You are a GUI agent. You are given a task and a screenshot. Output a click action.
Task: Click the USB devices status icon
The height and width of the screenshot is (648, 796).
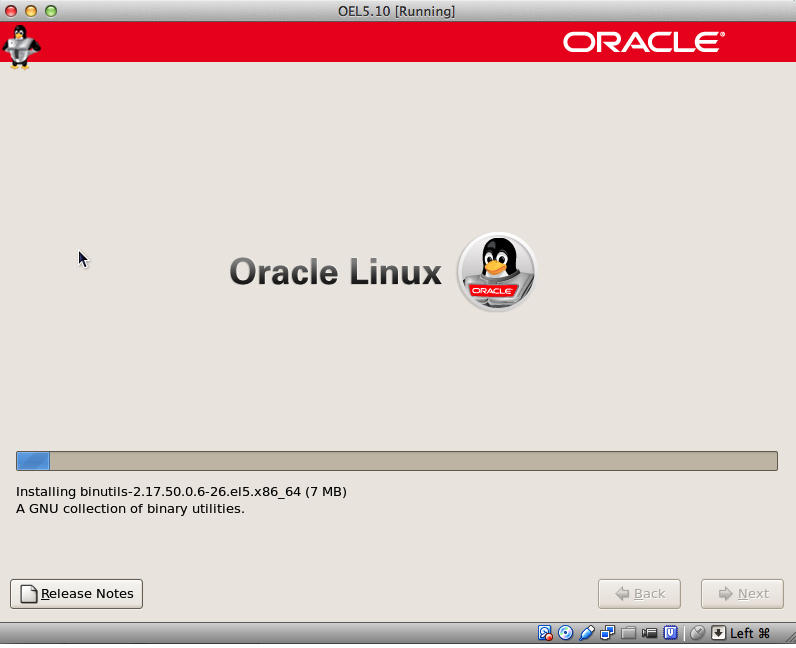[586, 633]
